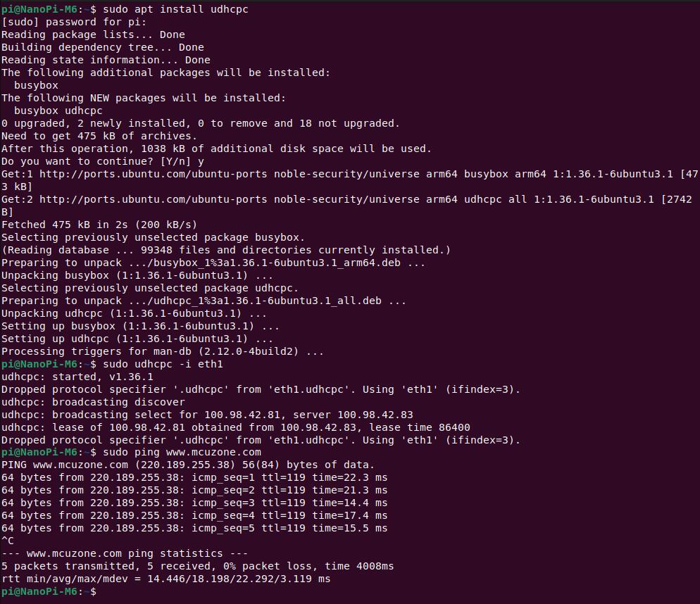Click the icmp_seq=5 ping reply line

[x=194, y=528]
